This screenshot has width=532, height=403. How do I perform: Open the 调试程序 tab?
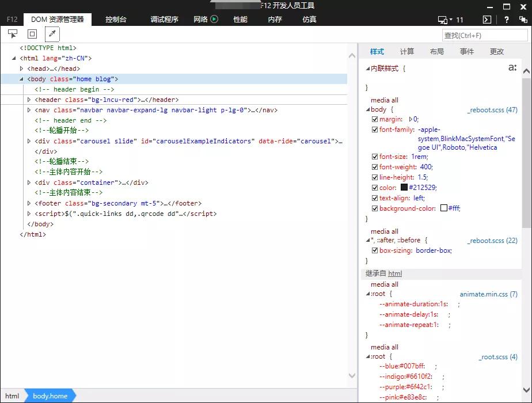[x=164, y=20]
